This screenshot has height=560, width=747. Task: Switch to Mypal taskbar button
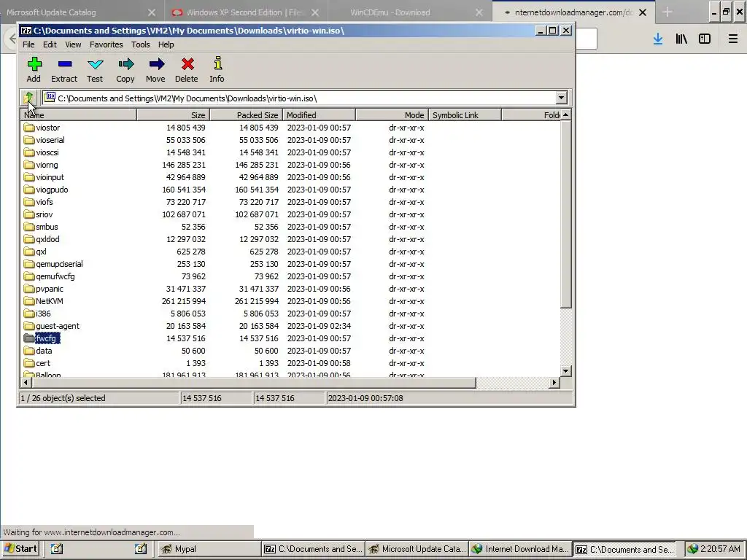[209, 549]
